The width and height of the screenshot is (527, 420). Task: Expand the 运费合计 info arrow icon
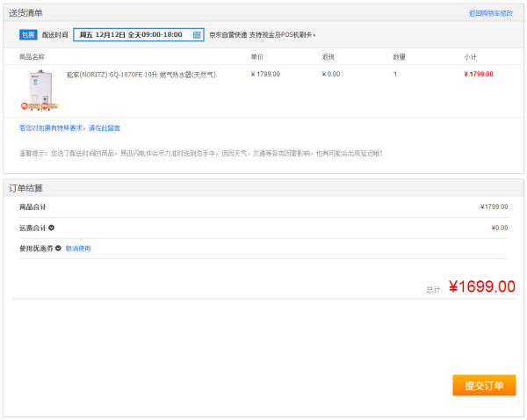pyautogui.click(x=51, y=228)
